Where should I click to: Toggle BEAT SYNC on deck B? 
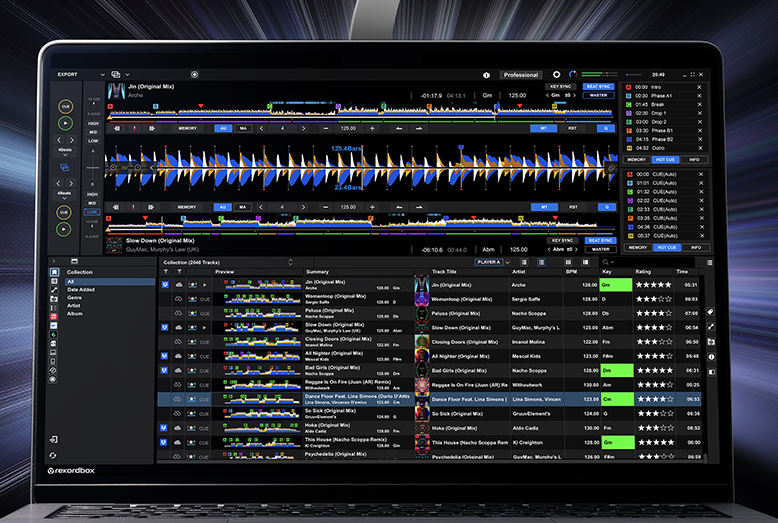click(600, 240)
